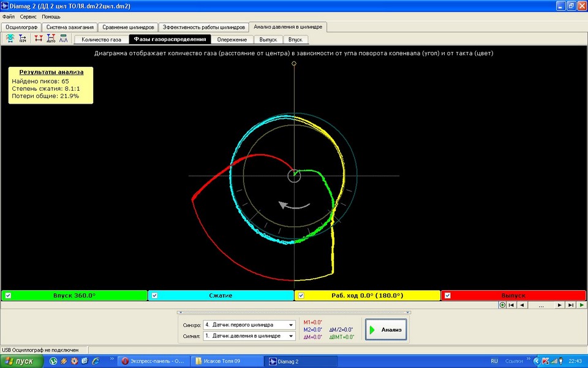Switch to Эффективность работы цилиндров tab
The image size is (588, 368).
(203, 27)
